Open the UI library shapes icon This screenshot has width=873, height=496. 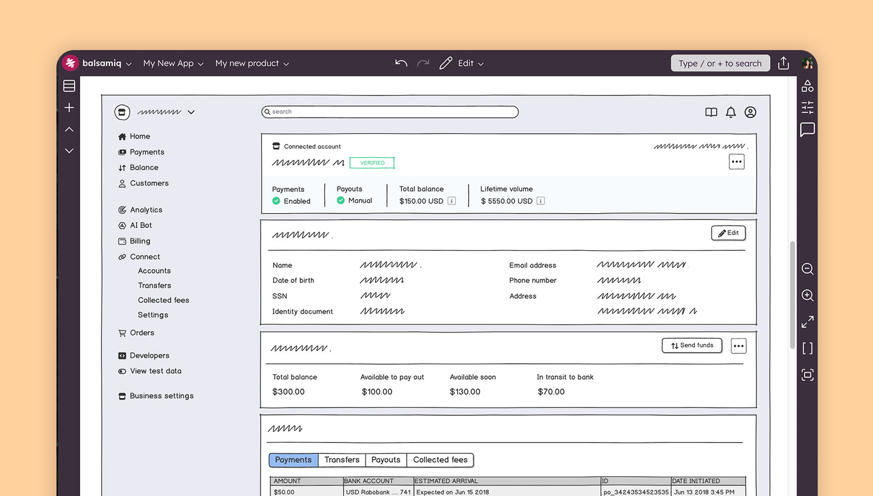[807, 86]
